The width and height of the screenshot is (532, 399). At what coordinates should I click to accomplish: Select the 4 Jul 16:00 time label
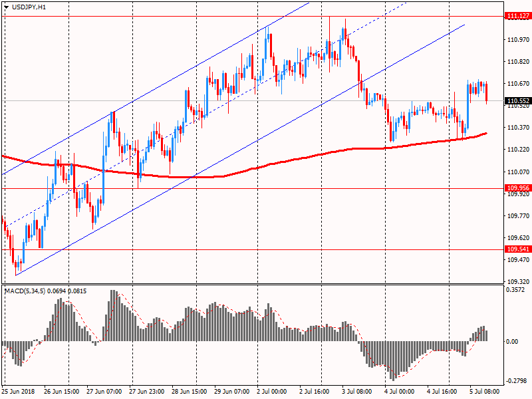coord(442,392)
